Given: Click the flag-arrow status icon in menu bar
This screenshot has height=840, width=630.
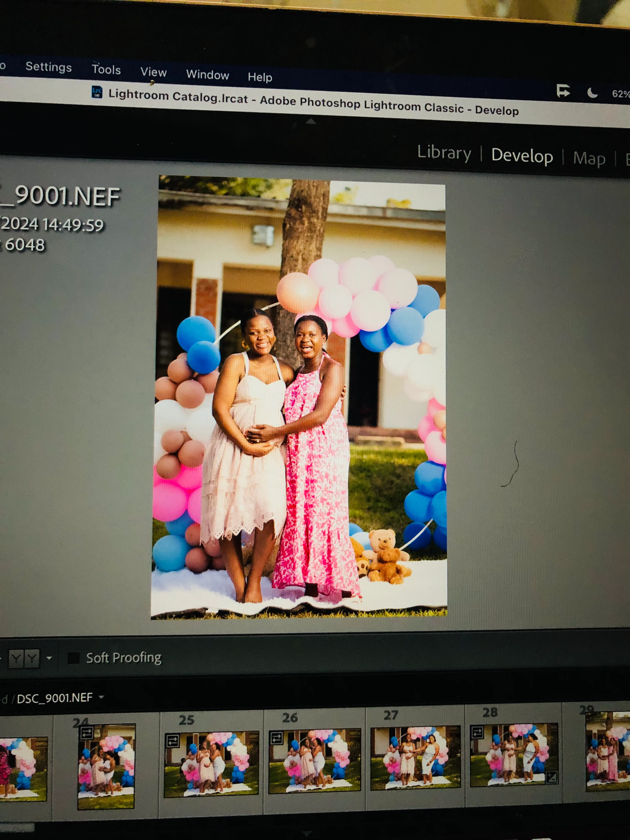Looking at the screenshot, I should point(563,91).
